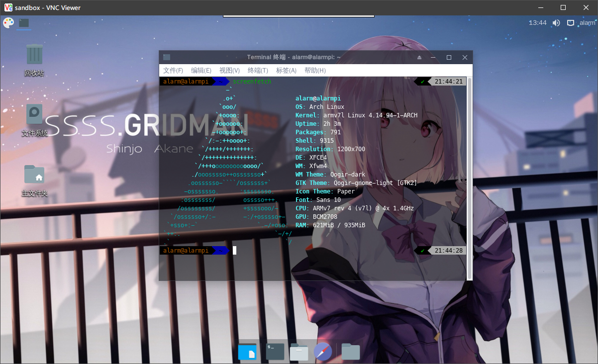Open the grey folder dock icon
Image resolution: width=598 pixels, height=364 pixels.
point(351,352)
